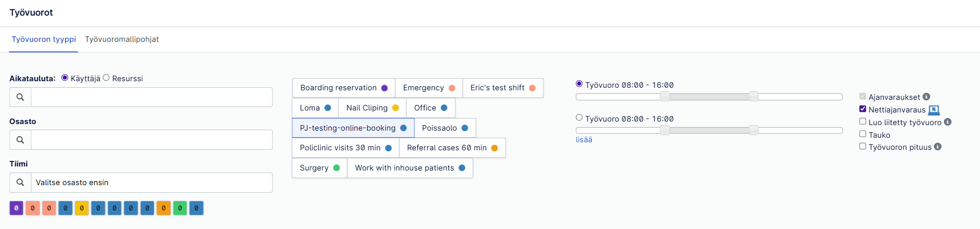This screenshot has height=229, width=980.
Task: Click the search icon in Osasto field
Action: click(20, 140)
